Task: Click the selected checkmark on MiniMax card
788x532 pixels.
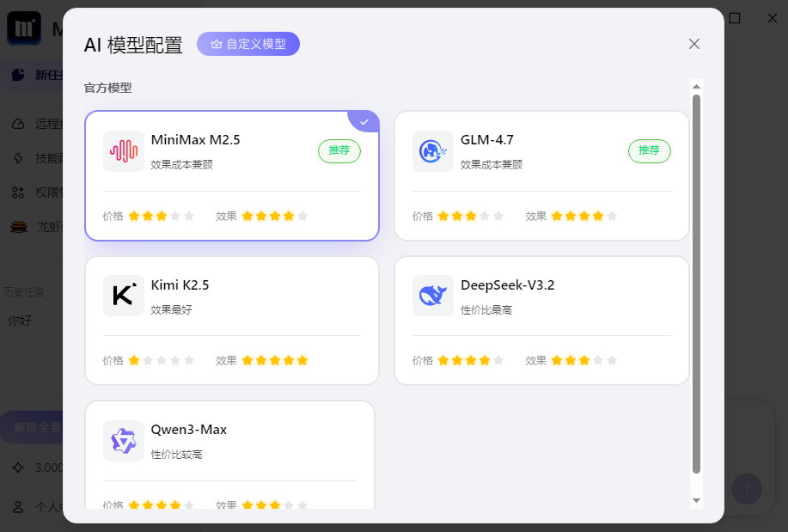Action: click(x=364, y=122)
